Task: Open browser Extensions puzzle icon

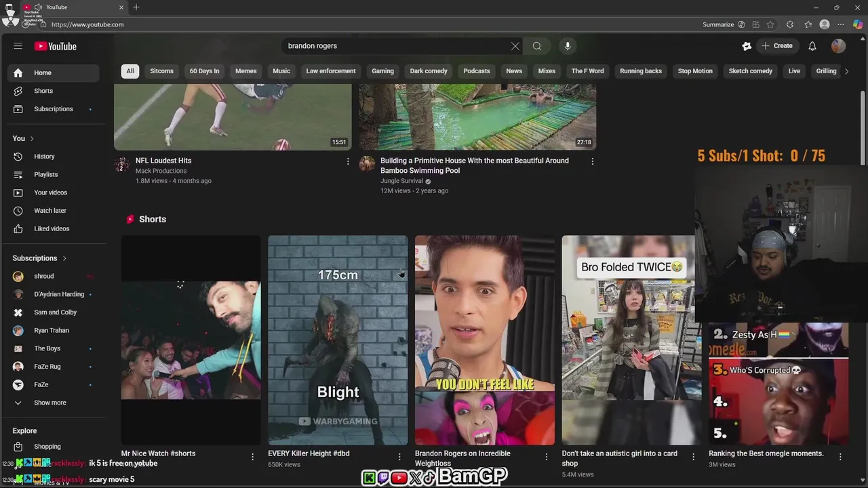Action: tap(790, 24)
